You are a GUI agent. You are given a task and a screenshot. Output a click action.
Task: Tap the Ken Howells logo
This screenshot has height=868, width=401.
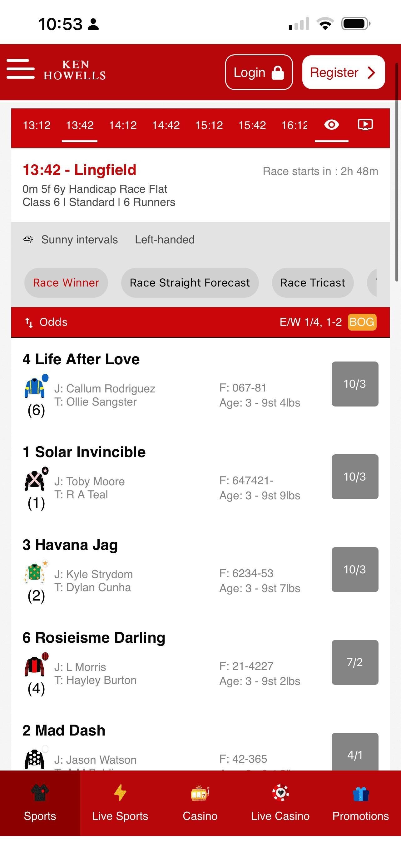75,70
